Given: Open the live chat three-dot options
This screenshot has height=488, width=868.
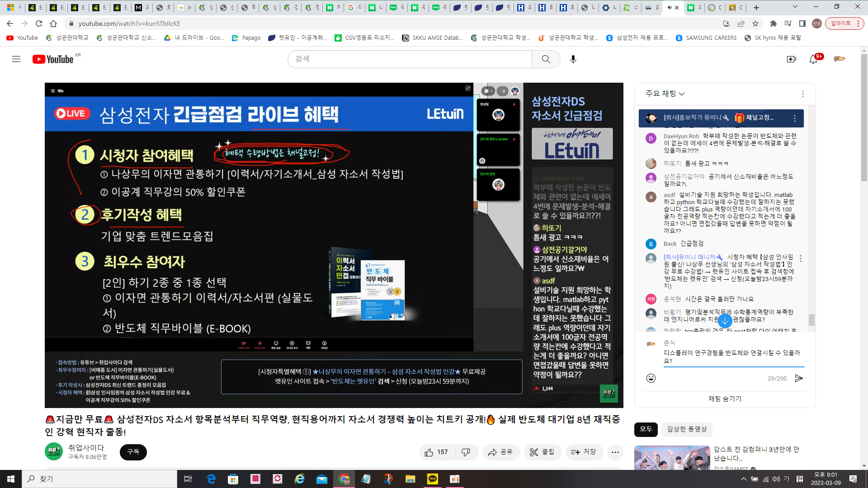Looking at the screenshot, I should (x=802, y=94).
